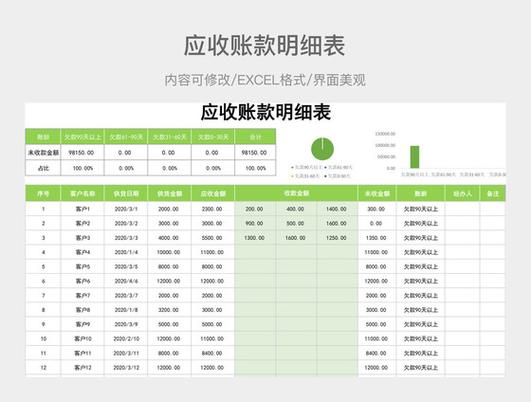This screenshot has width=531, height=402.
Task: Click the 合计 summary column header
Action: click(x=255, y=137)
